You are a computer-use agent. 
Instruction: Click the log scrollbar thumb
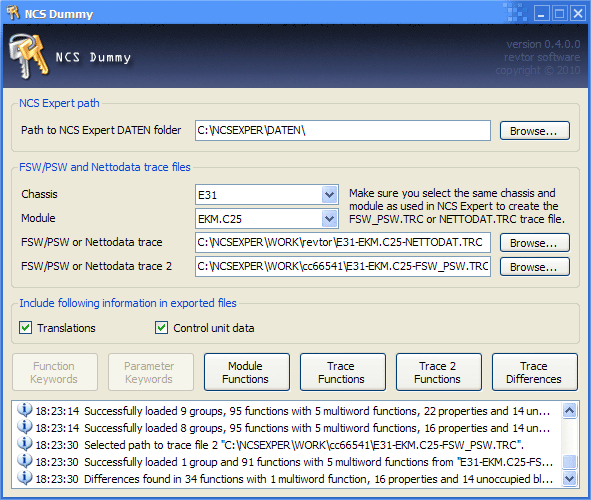[x=569, y=462]
